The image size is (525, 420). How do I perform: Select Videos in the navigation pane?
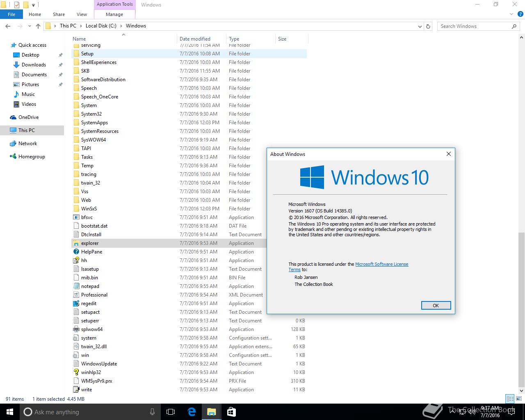tap(29, 104)
